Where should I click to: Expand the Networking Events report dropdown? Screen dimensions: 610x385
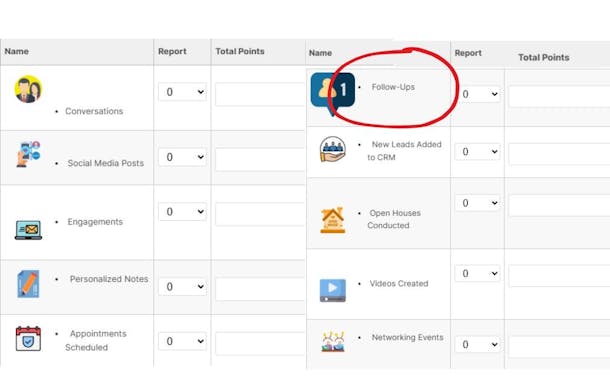click(478, 345)
